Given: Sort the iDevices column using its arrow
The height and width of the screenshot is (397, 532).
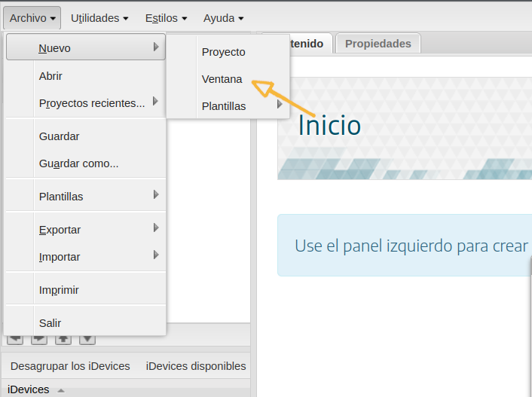Looking at the screenshot, I should 61,389.
